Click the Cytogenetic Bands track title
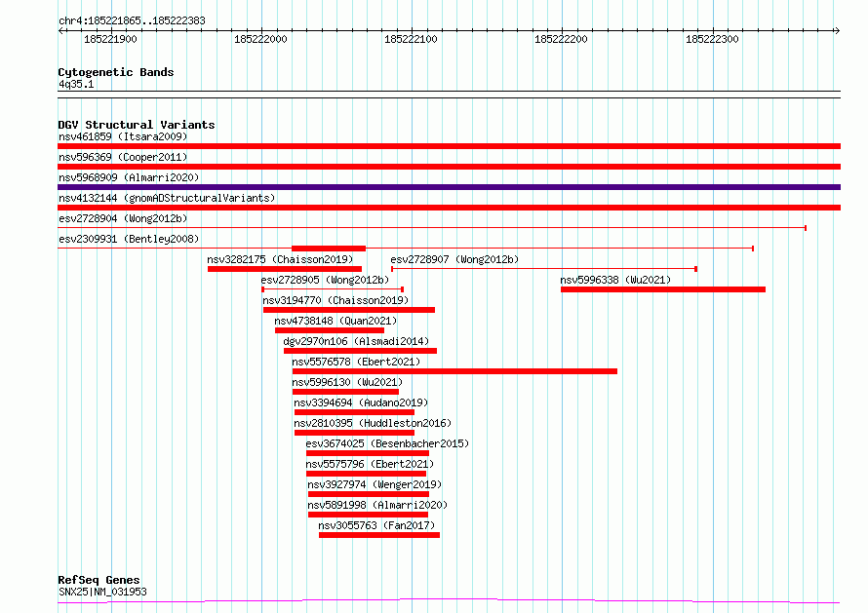This screenshot has height=613, width=868. [116, 72]
